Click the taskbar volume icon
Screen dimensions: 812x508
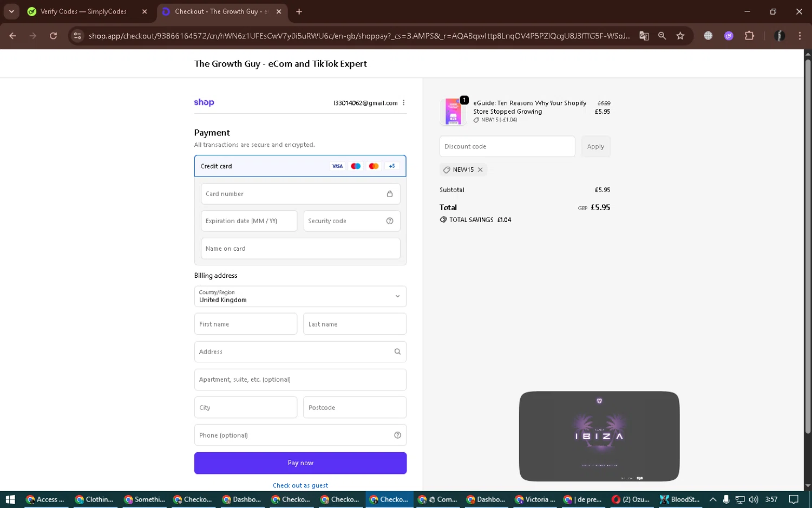click(753, 499)
